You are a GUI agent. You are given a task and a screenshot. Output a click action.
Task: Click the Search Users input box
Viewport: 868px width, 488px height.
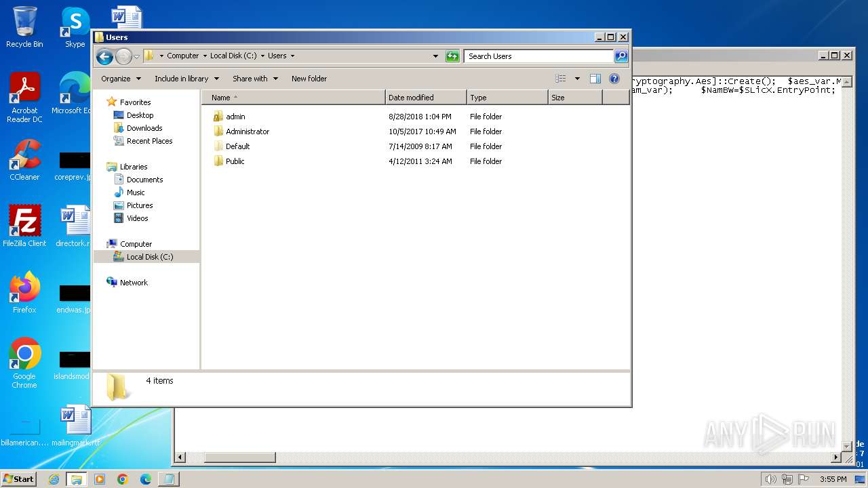pos(539,56)
